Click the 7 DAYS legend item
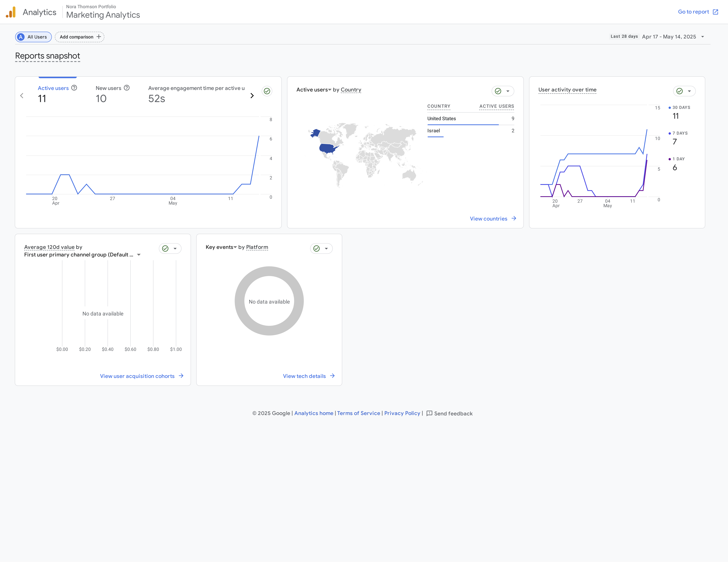The height and width of the screenshot is (562, 728). click(x=678, y=138)
